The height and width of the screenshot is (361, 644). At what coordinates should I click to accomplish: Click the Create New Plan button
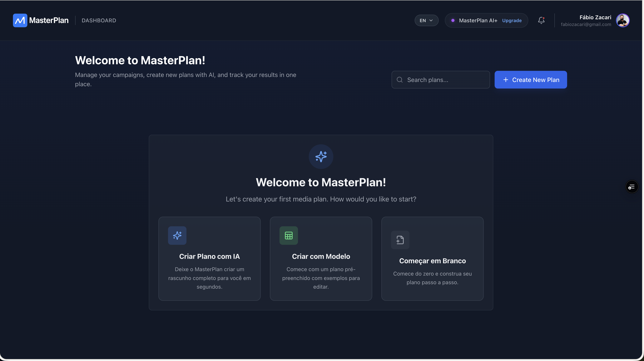pyautogui.click(x=531, y=79)
